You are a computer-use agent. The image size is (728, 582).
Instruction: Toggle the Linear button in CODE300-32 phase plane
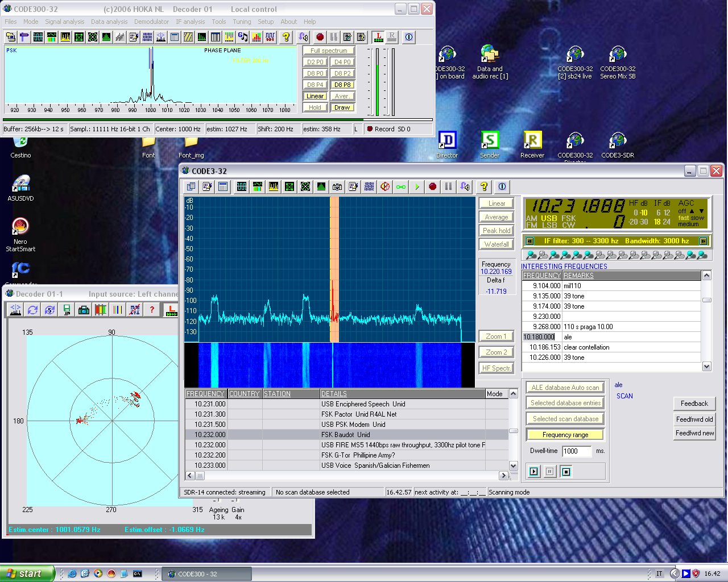pyautogui.click(x=315, y=96)
